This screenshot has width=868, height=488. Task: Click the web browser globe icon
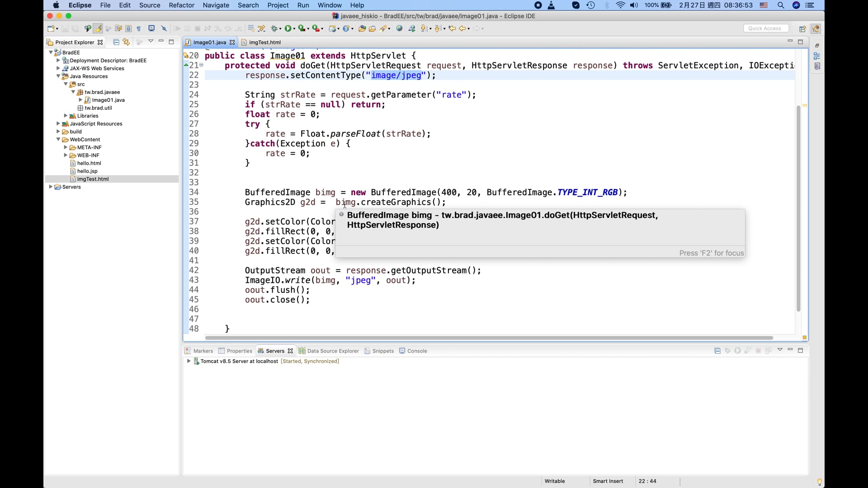tap(399, 28)
